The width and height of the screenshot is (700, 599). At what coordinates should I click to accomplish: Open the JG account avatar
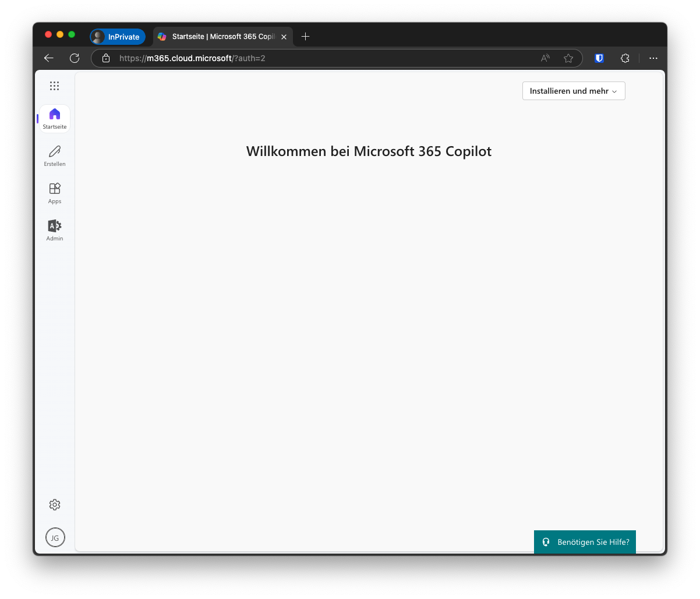pyautogui.click(x=55, y=537)
